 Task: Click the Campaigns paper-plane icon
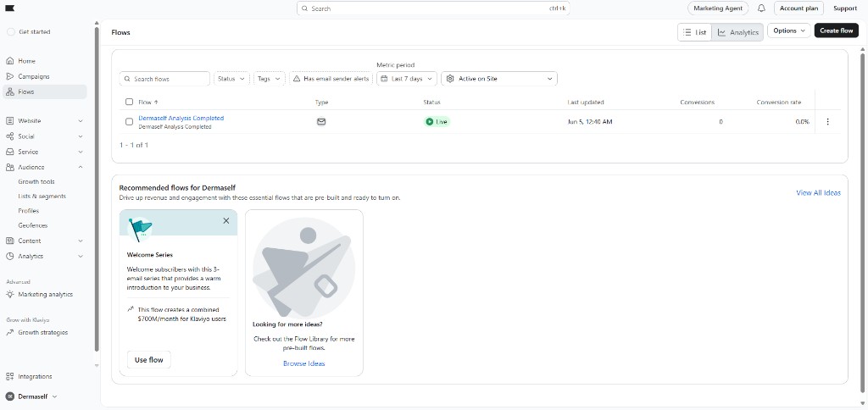(10, 76)
